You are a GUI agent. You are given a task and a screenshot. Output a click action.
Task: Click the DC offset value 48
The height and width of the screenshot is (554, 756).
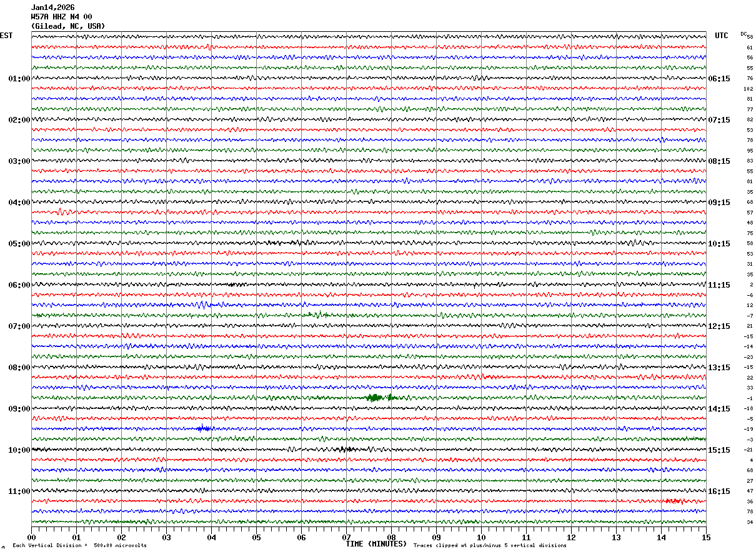click(750, 223)
